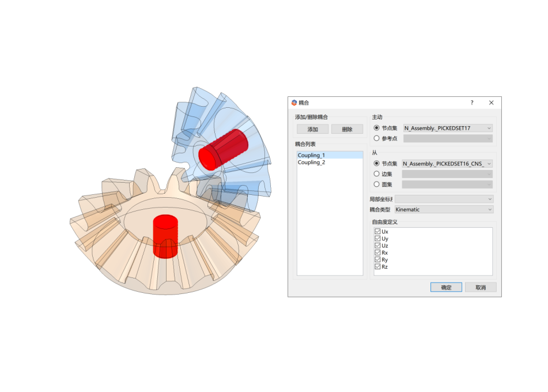Select 节点集 radio under 主动
The width and height of the screenshot is (548, 392).
(376, 128)
